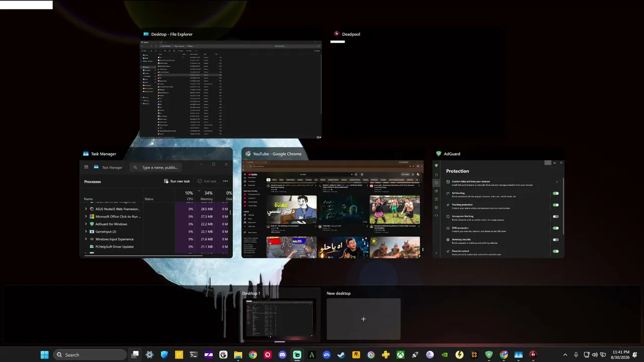
Task: Open the Windows Start menu
Action: click(x=45, y=355)
